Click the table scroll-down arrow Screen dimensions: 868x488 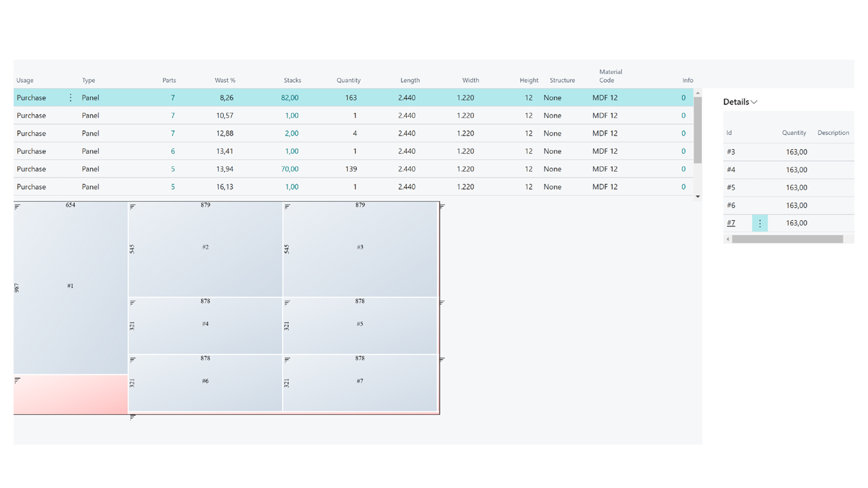coord(698,197)
